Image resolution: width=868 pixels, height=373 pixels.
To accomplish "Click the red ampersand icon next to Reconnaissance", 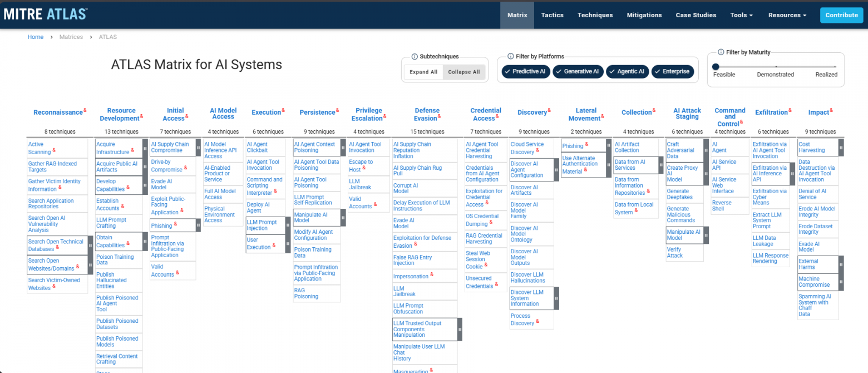I will tap(85, 110).
